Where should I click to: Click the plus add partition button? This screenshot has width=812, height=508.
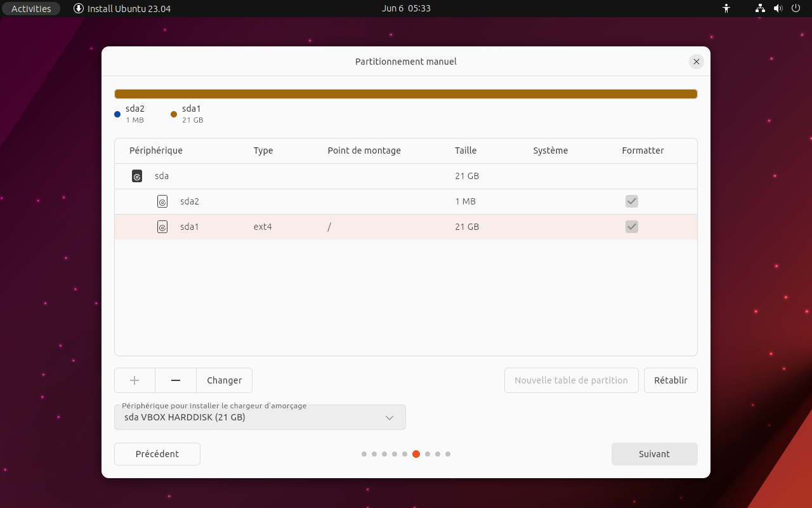point(134,380)
